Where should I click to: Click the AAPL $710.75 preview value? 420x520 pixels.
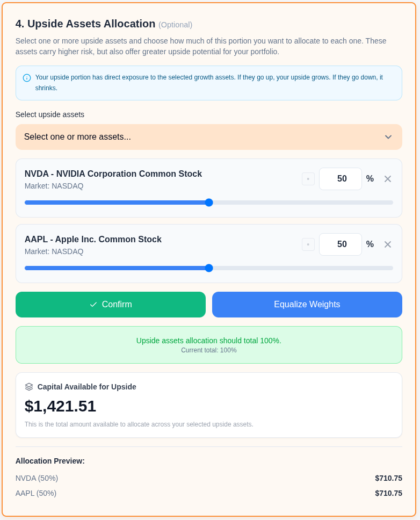[388, 493]
